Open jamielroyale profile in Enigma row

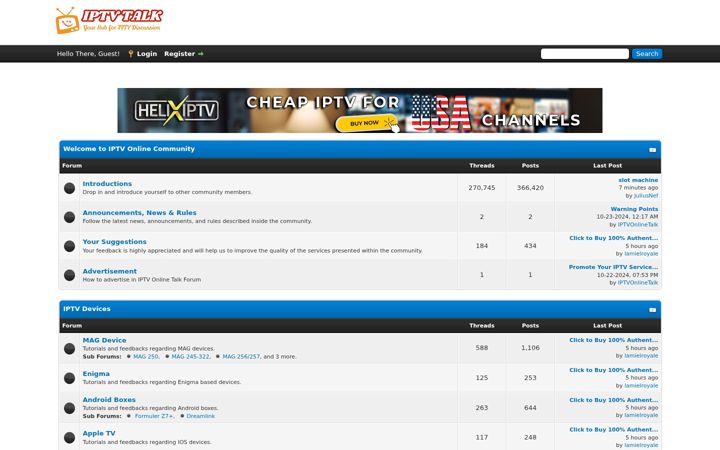641,386
